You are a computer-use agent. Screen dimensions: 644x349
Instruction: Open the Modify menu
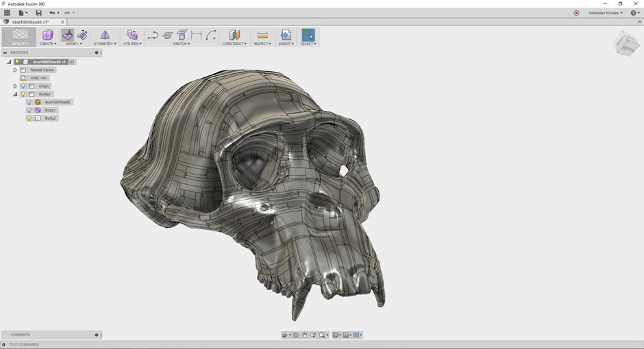73,44
